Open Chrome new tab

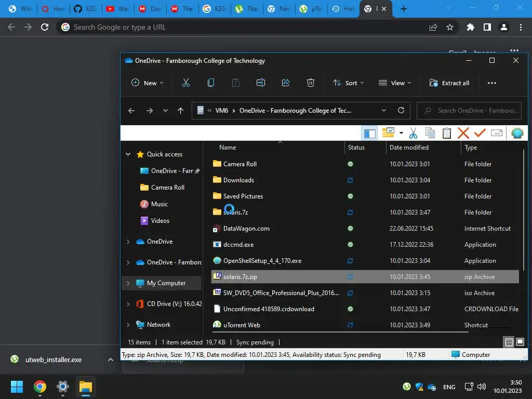(403, 9)
